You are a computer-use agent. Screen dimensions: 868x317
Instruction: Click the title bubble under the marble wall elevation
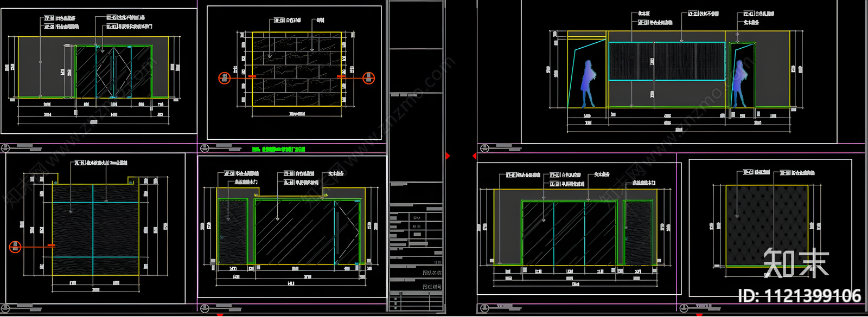click(205, 148)
